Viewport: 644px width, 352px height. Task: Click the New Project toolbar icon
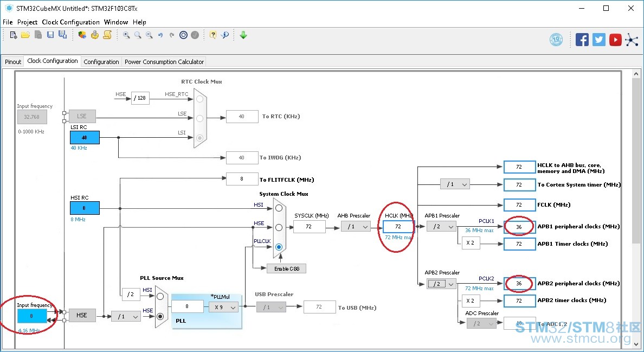coord(14,35)
